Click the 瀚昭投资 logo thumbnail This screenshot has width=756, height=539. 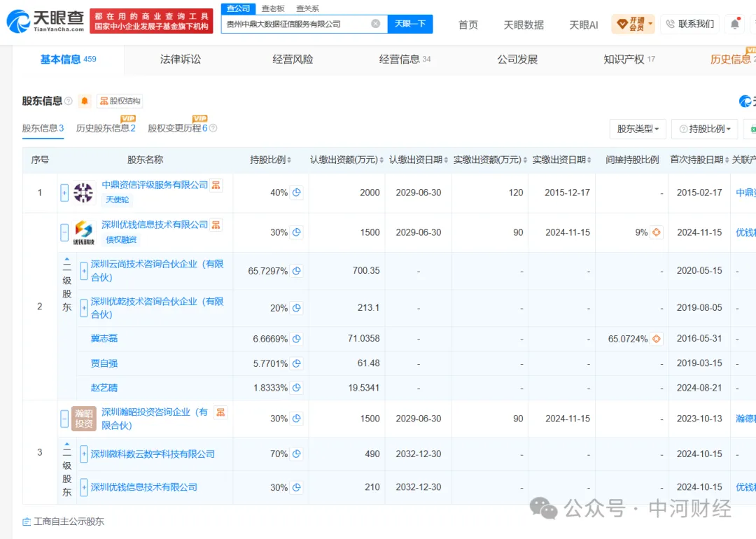click(x=83, y=419)
